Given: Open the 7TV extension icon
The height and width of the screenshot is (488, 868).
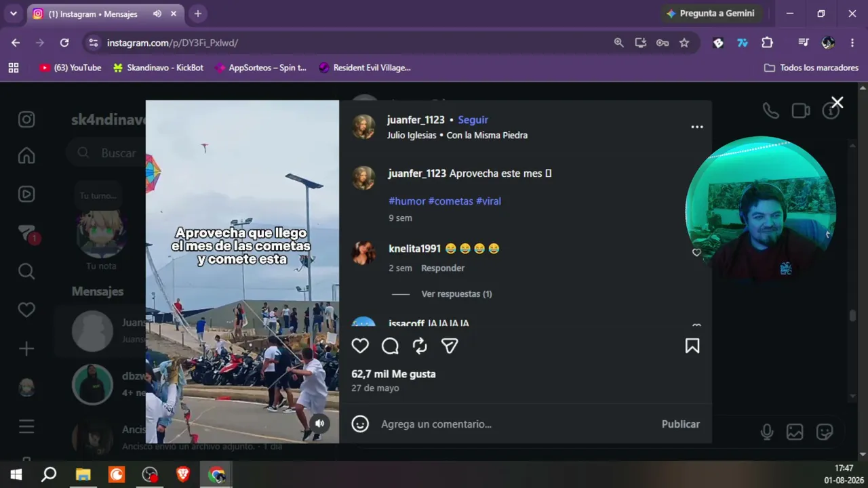Looking at the screenshot, I should 743,43.
